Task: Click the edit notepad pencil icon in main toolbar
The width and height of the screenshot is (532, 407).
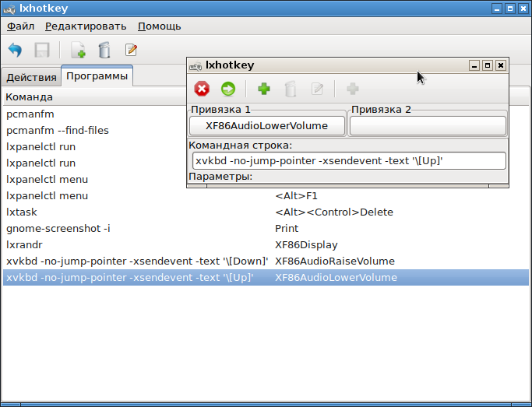Action: 131,50
